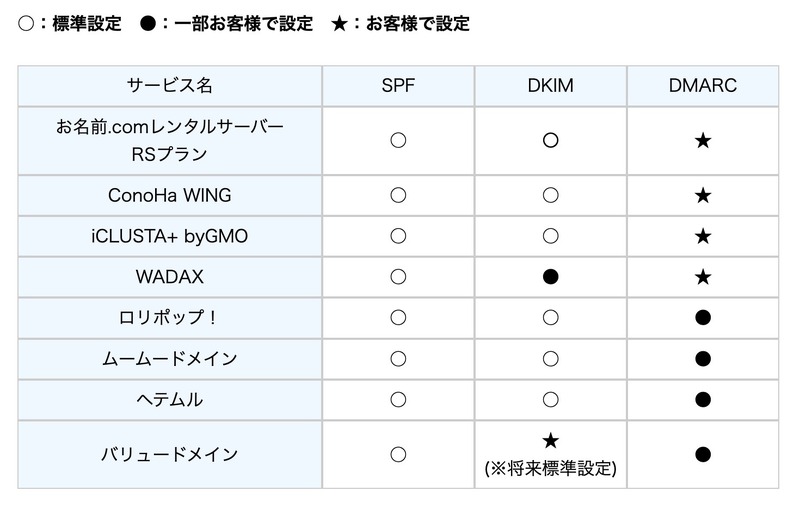Image resolution: width=800 pixels, height=509 pixels.
Task: Select the ConoHa WING service name cell
Action: [170, 196]
